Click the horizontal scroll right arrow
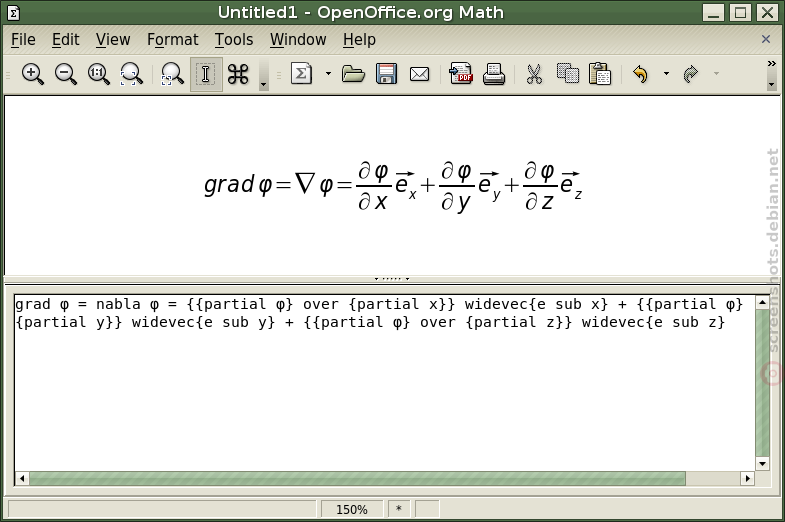785x522 pixels. 747,478
